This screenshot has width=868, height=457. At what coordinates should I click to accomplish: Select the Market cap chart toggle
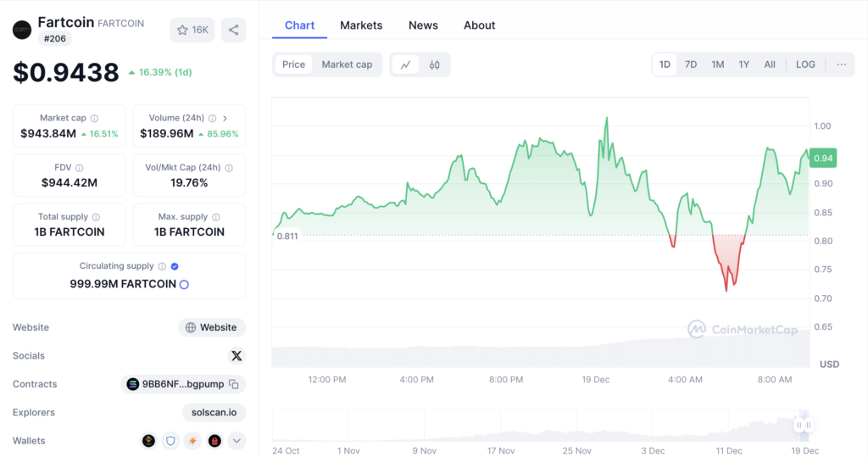pos(347,64)
